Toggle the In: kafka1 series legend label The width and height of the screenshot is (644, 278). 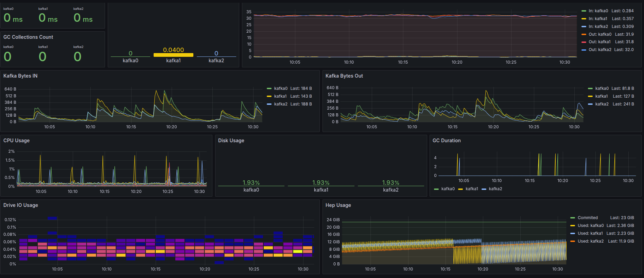(x=598, y=19)
